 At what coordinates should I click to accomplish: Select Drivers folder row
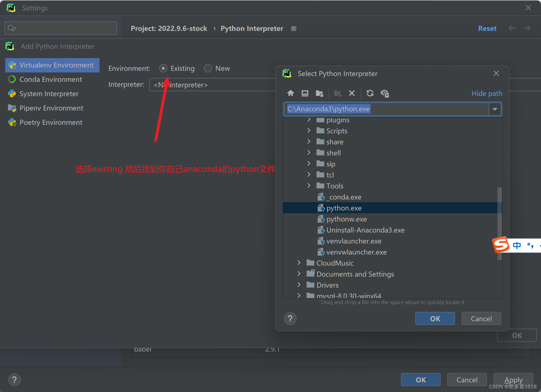pyautogui.click(x=392, y=285)
